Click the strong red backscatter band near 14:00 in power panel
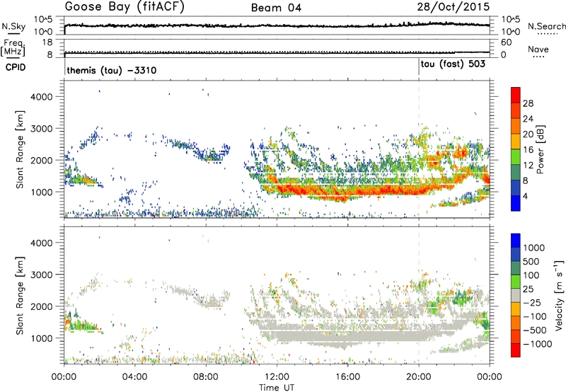Screen dimensions: 566x392 (312, 190)
